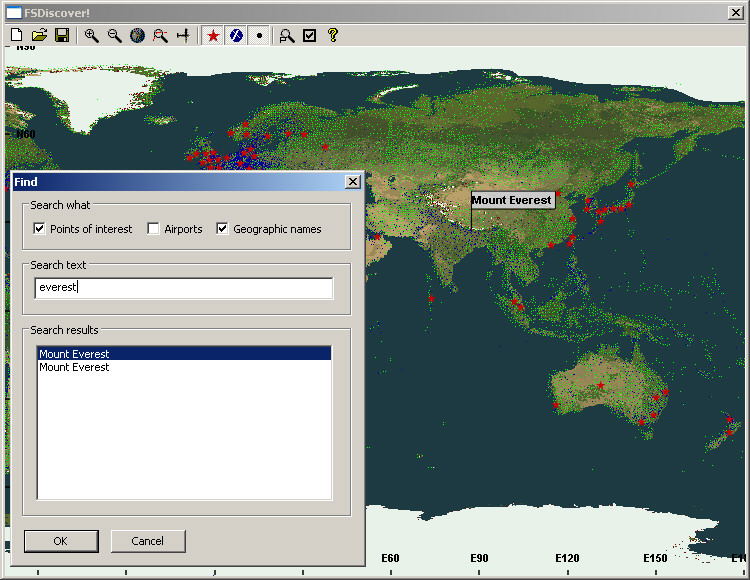Screen dimensions: 750x580
Task: Zoom in with the plus magnifier icon
Action: coord(92,35)
